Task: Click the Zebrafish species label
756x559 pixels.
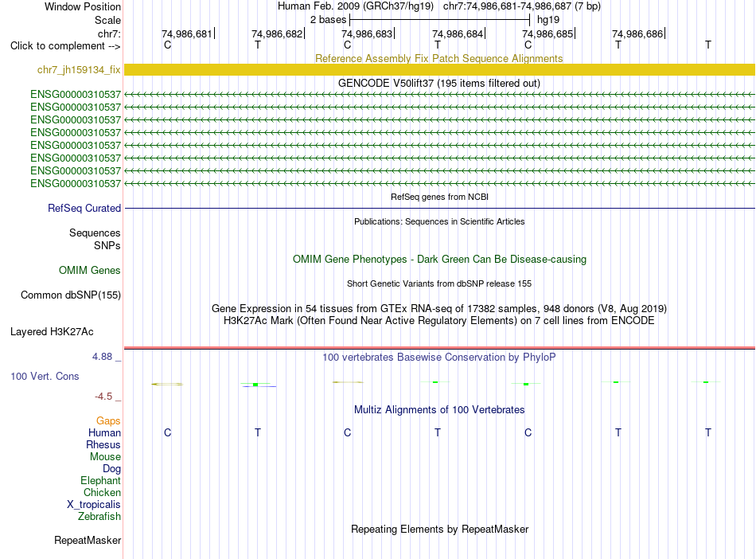Action: [99, 517]
